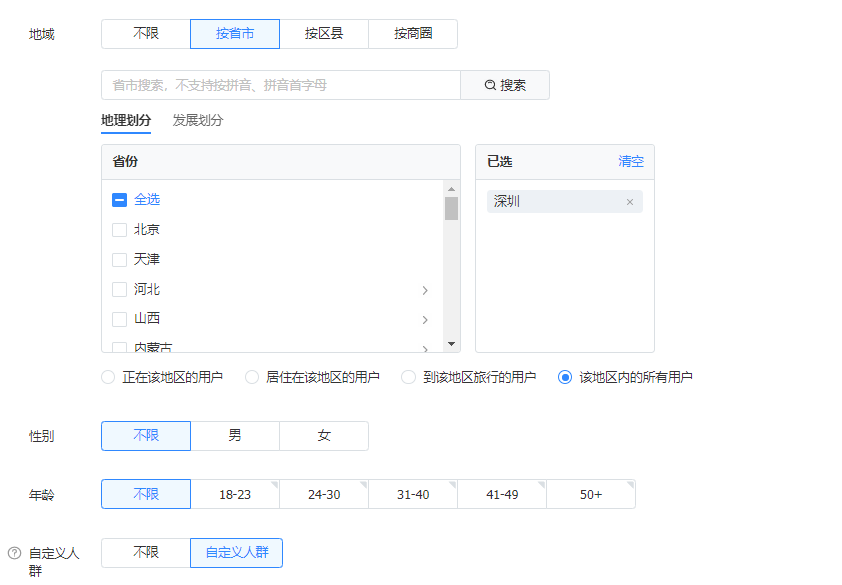Remove 深圳 tag with the x icon
Screen dimensions: 842x585
pyautogui.click(x=630, y=202)
